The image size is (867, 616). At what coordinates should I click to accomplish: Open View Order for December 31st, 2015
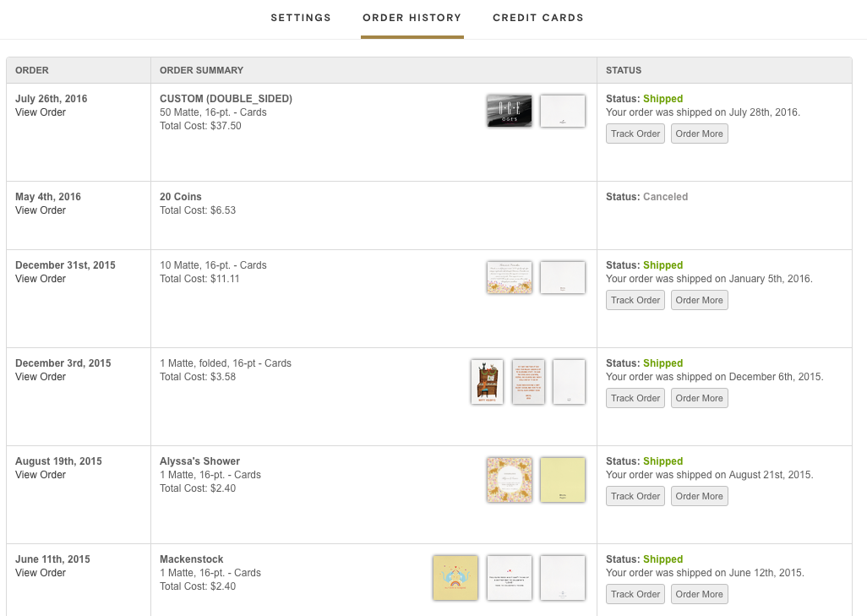click(41, 279)
